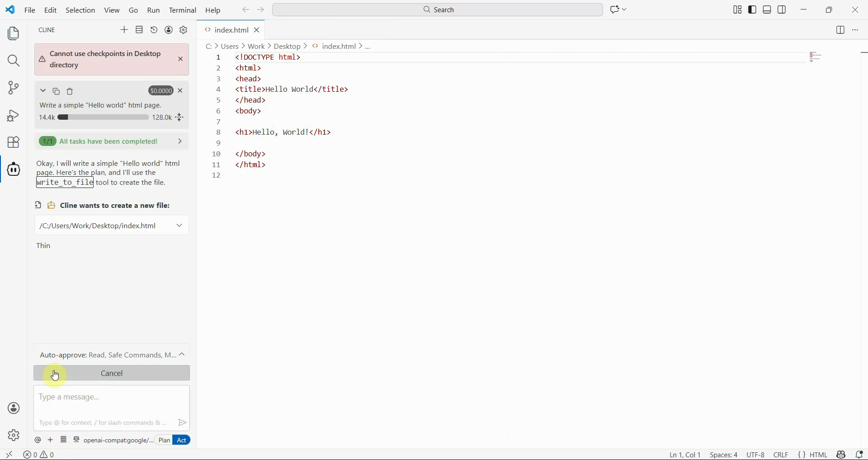Switch Cline to Plan mode
868x460 pixels.
pos(164,440)
